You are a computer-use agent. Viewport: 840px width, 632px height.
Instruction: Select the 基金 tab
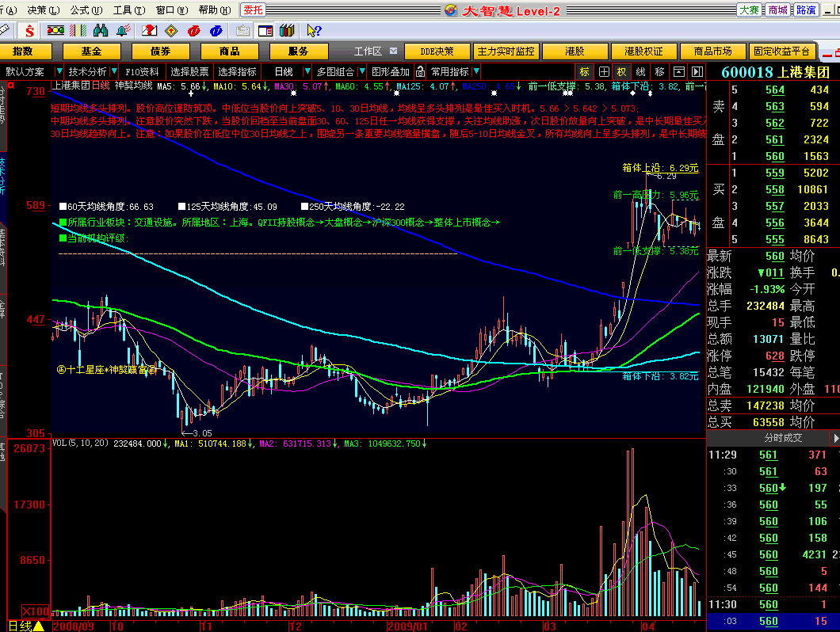(x=92, y=51)
